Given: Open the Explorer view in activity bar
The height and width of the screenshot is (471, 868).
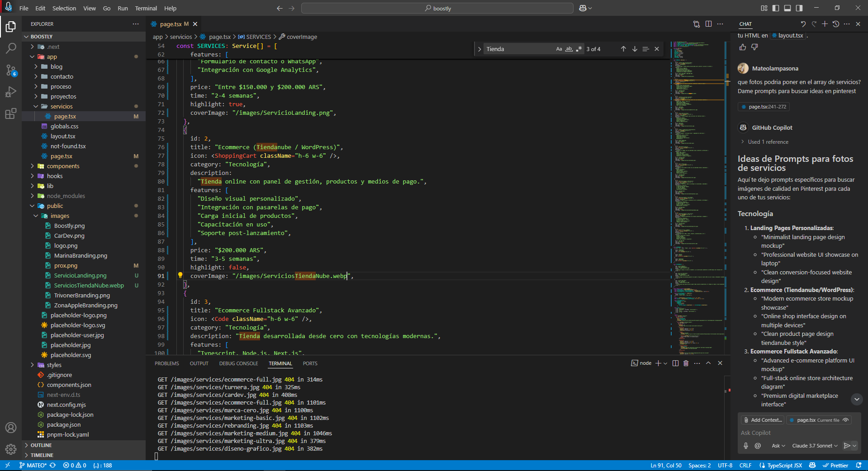Looking at the screenshot, I should pyautogui.click(x=11, y=27).
